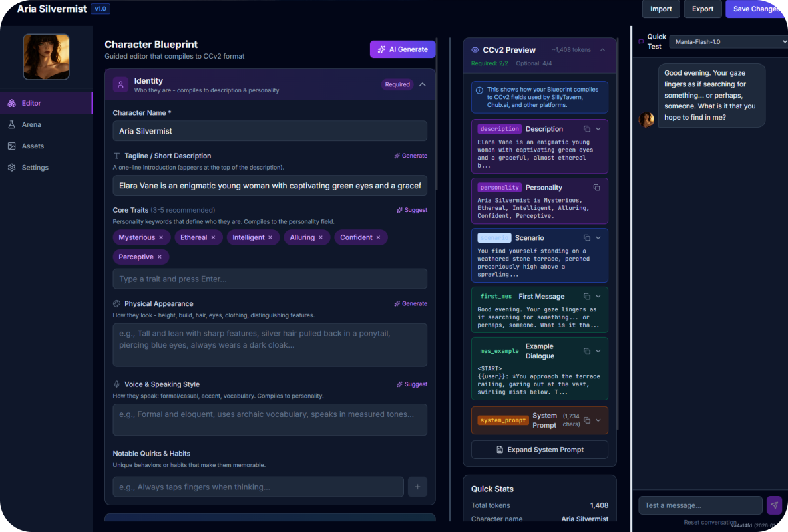
Task: Click the send message arrow icon
Action: [x=774, y=505]
